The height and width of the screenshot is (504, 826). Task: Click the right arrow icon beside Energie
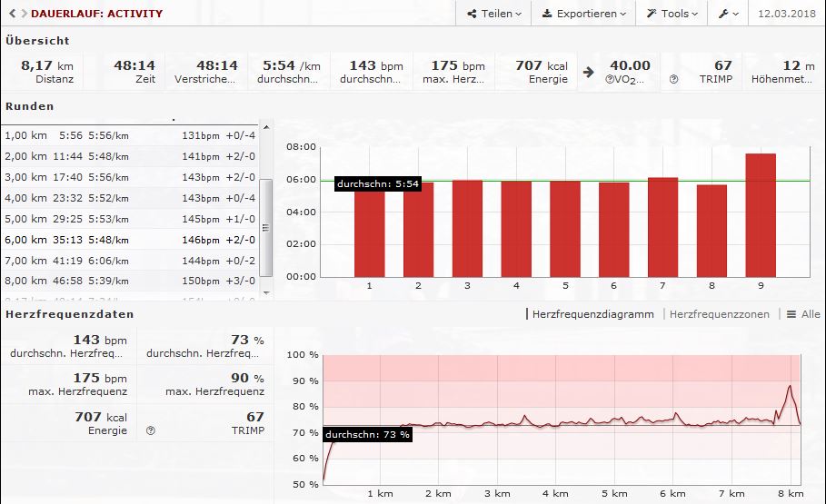[x=589, y=72]
